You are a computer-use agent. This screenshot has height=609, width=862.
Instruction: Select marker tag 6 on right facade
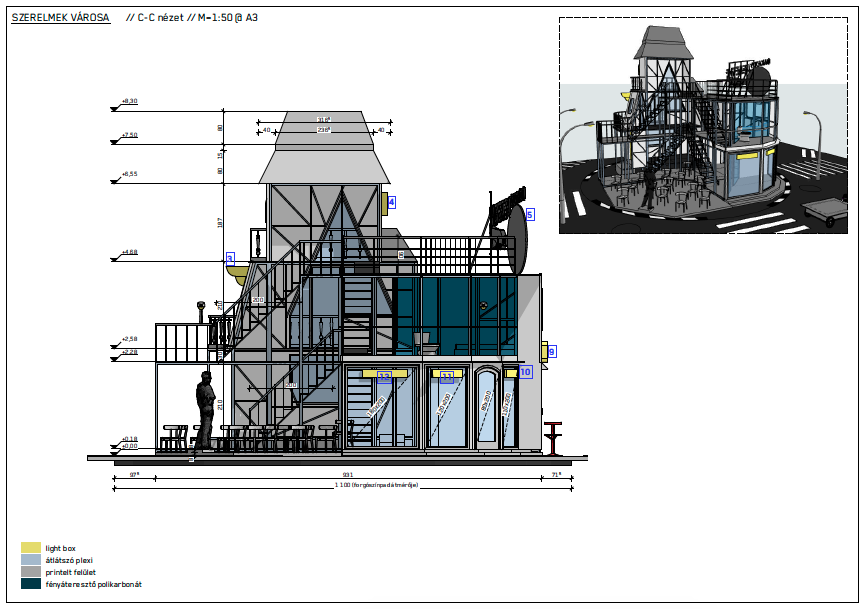coord(399,253)
